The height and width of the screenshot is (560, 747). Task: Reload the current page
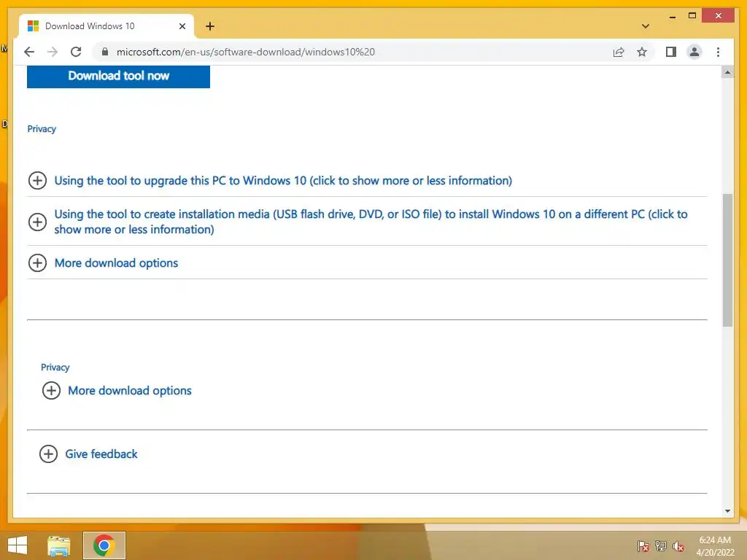(x=76, y=52)
